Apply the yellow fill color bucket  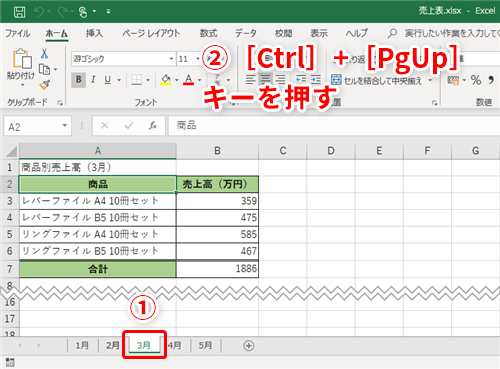[x=166, y=80]
